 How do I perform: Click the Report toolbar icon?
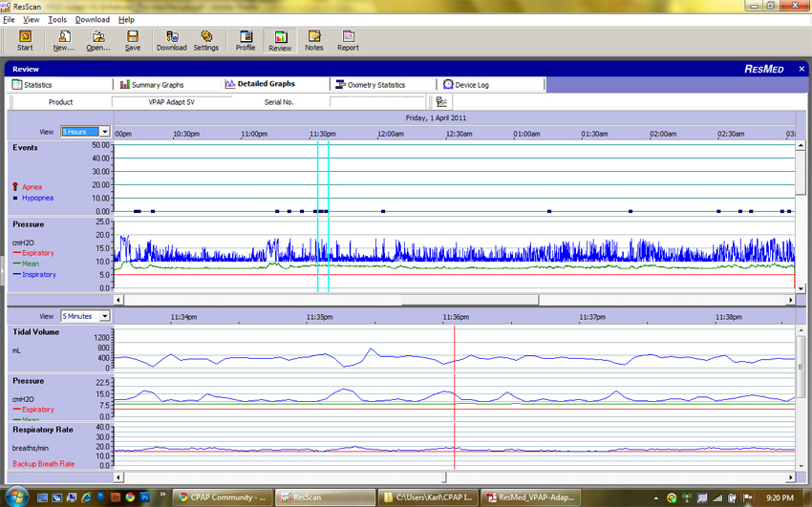click(348, 40)
